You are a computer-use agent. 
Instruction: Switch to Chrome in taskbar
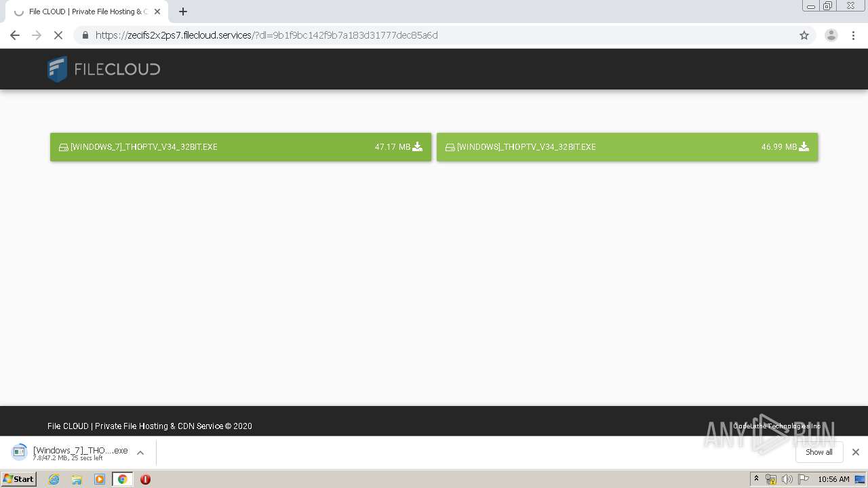click(x=122, y=479)
